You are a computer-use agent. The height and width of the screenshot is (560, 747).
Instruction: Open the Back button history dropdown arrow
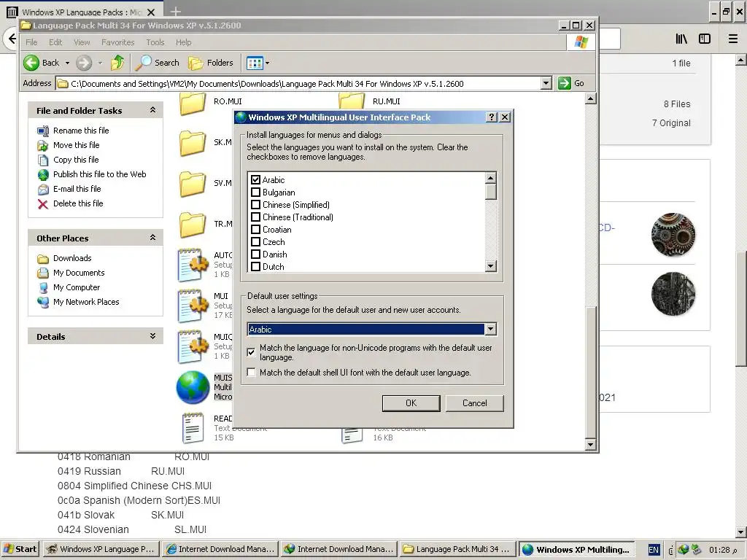pos(67,63)
